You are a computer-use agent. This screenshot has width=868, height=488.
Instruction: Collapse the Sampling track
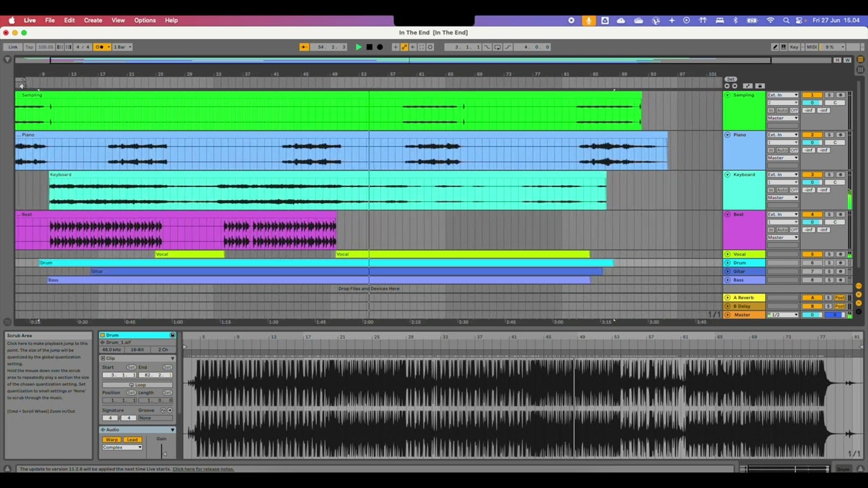point(728,95)
